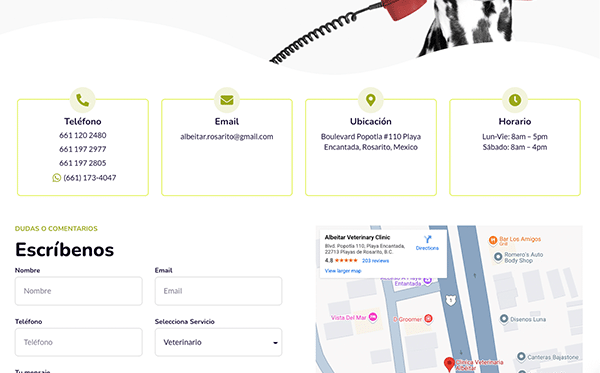Click the DUDAS O COMENTARIOS label
Image resolution: width=600 pixels, height=373 pixels.
(56, 229)
